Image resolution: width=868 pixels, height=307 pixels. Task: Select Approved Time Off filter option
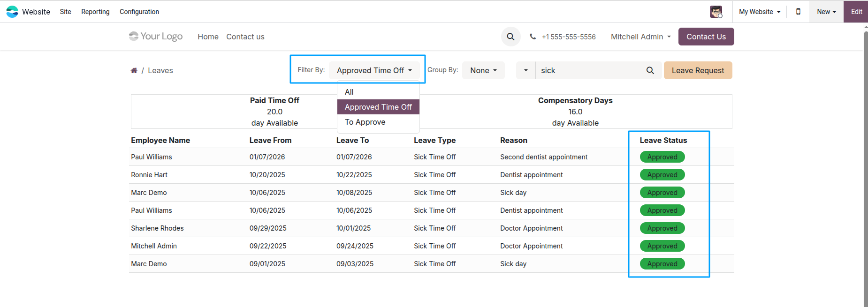coord(378,107)
